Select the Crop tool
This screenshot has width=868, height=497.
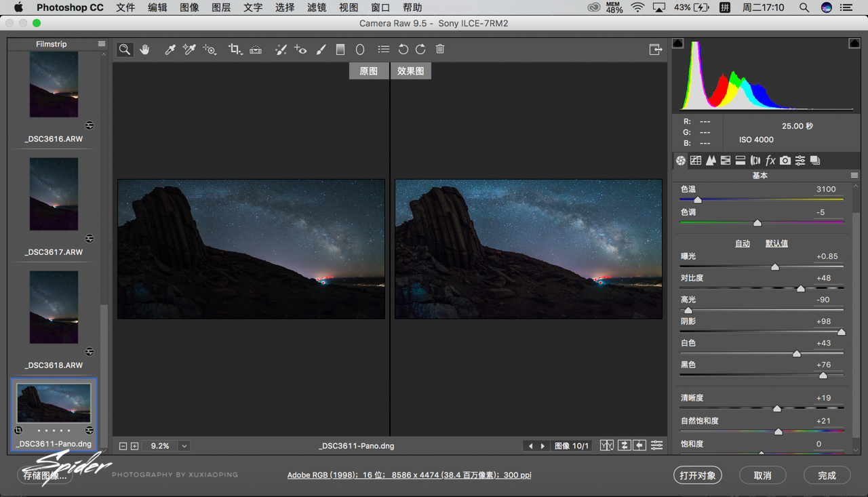click(x=235, y=49)
